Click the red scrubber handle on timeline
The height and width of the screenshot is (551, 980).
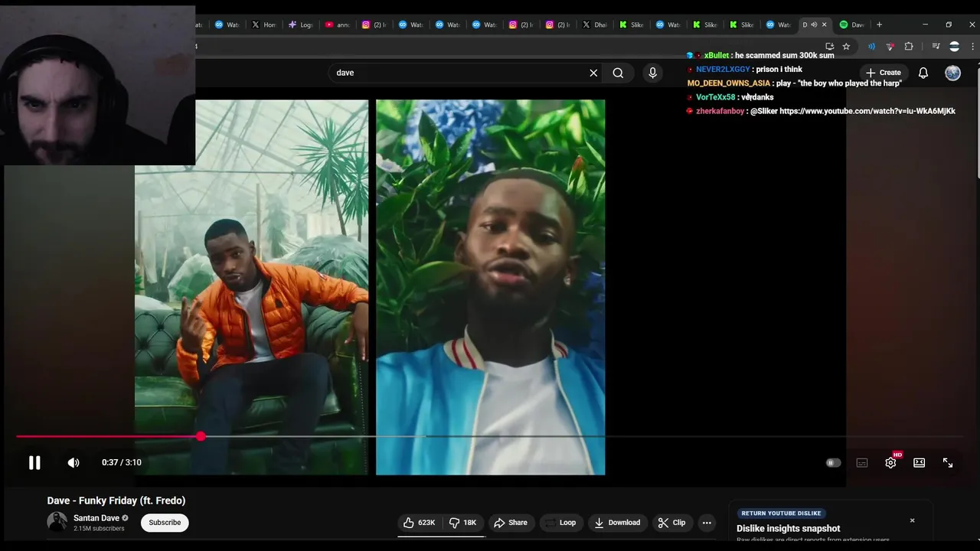pos(201,436)
